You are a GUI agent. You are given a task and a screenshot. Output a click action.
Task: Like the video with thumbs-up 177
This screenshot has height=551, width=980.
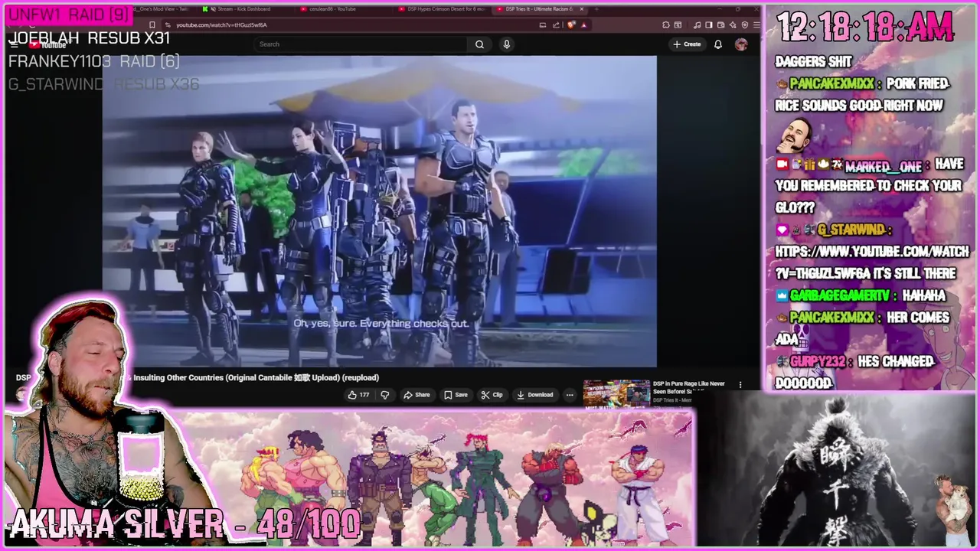click(x=358, y=395)
